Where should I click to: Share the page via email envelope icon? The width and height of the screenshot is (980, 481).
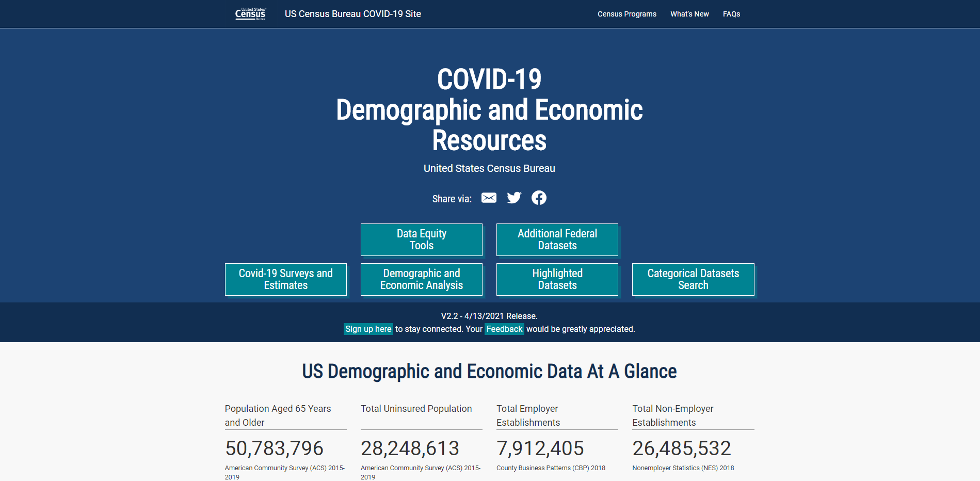[489, 198]
